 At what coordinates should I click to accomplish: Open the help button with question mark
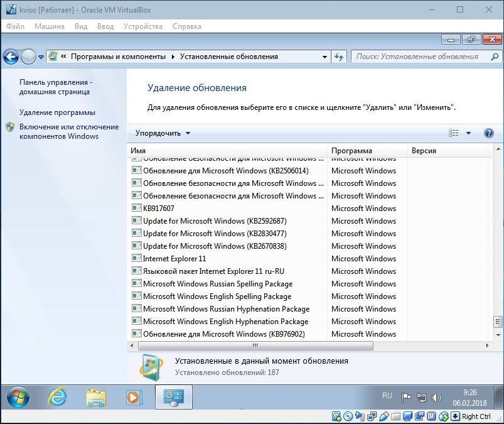click(488, 133)
